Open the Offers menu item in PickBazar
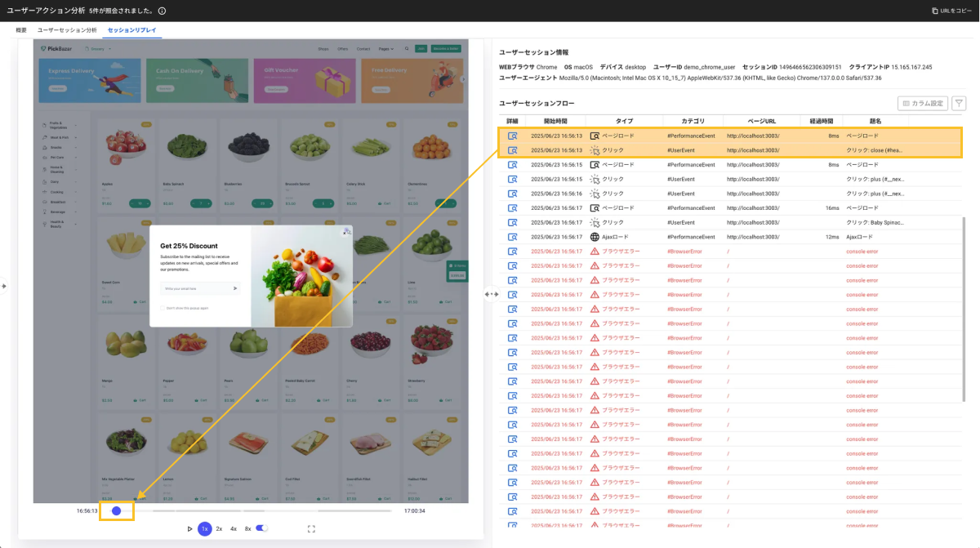980x548 pixels. pos(342,49)
